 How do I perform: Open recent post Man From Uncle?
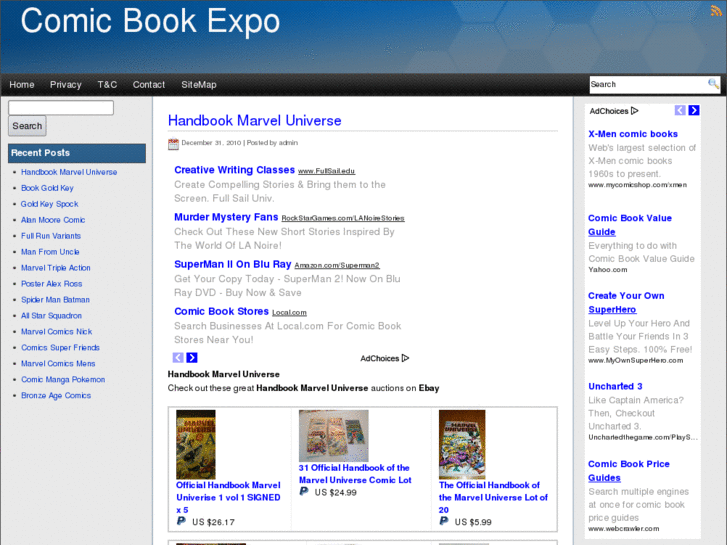50,252
